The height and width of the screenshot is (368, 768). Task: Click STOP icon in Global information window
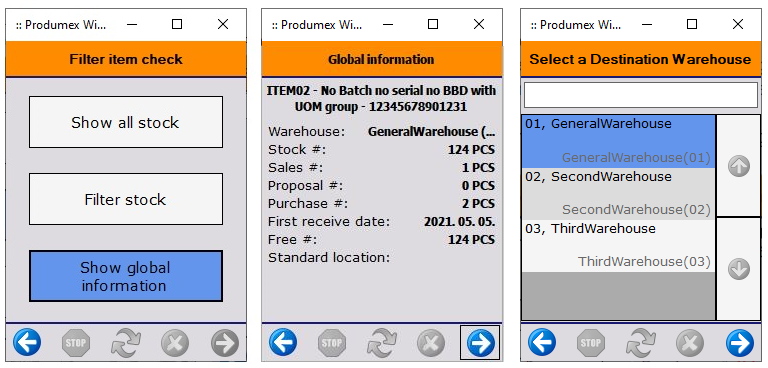pyautogui.click(x=332, y=343)
